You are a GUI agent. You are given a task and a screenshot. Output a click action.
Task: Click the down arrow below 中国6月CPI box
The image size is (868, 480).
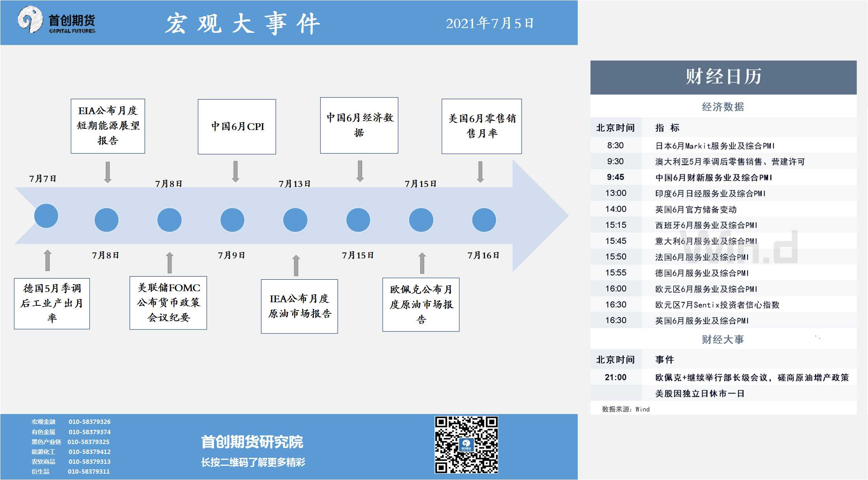click(235, 171)
